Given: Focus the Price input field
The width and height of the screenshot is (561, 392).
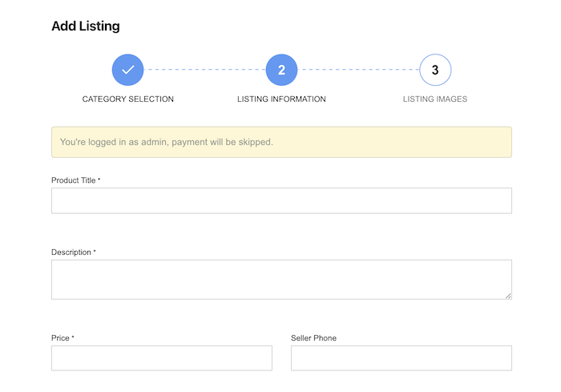Looking at the screenshot, I should click(162, 358).
